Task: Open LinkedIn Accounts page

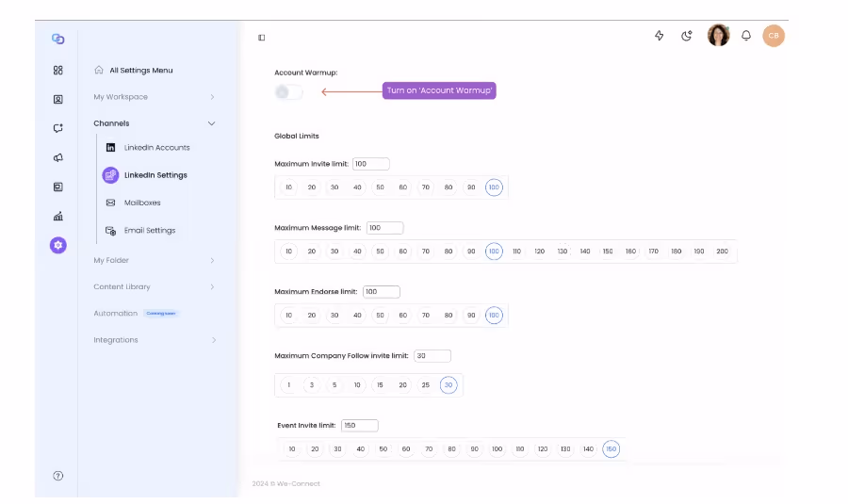Action: [x=156, y=148]
